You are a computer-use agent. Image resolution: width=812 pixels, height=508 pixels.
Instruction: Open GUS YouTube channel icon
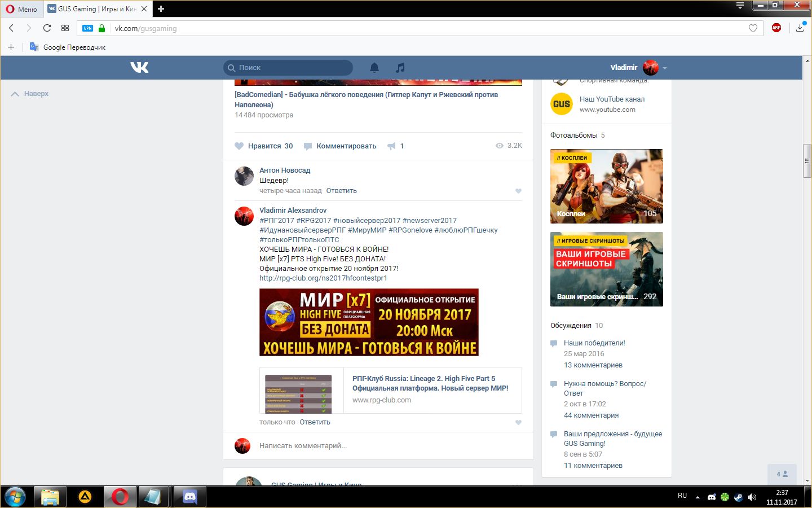click(562, 104)
